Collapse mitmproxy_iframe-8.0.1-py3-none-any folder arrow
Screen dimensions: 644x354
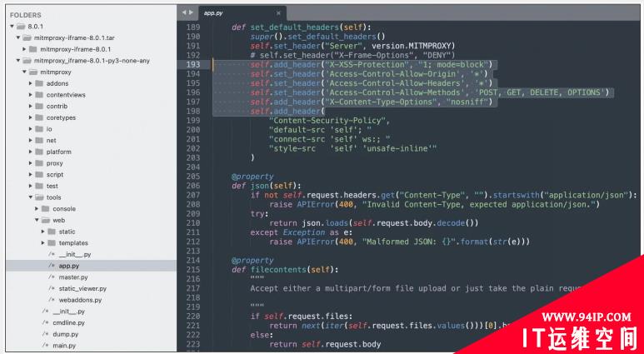[x=18, y=60]
